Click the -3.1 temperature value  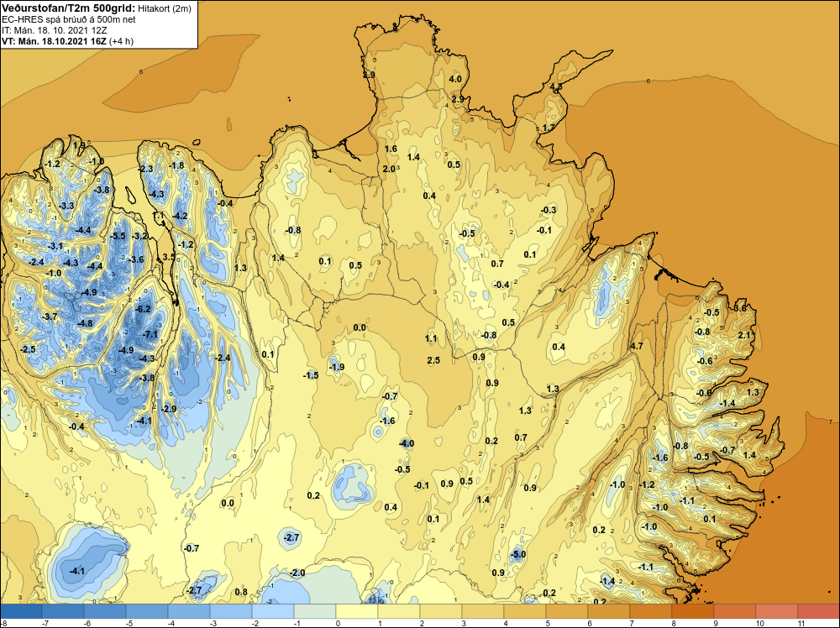click(55, 246)
